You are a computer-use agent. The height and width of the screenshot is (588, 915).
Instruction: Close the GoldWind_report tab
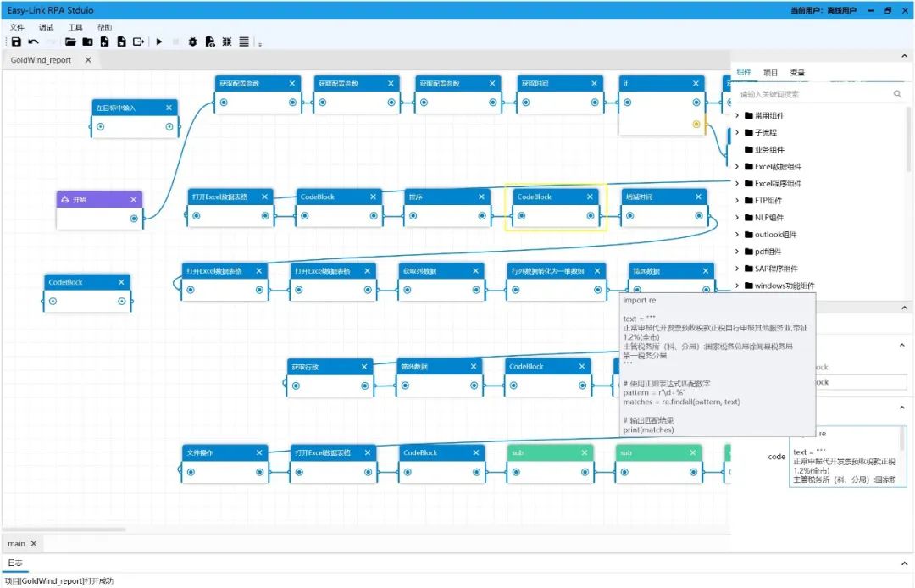click(88, 60)
